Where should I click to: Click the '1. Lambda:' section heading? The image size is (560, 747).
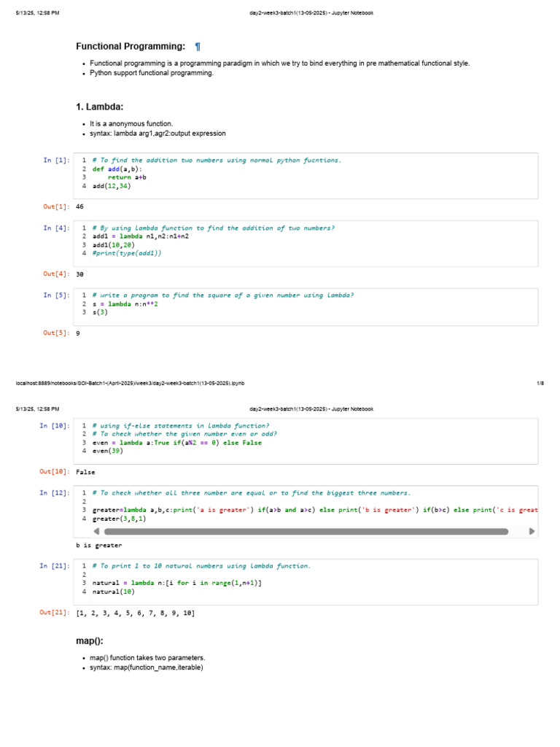(99, 107)
